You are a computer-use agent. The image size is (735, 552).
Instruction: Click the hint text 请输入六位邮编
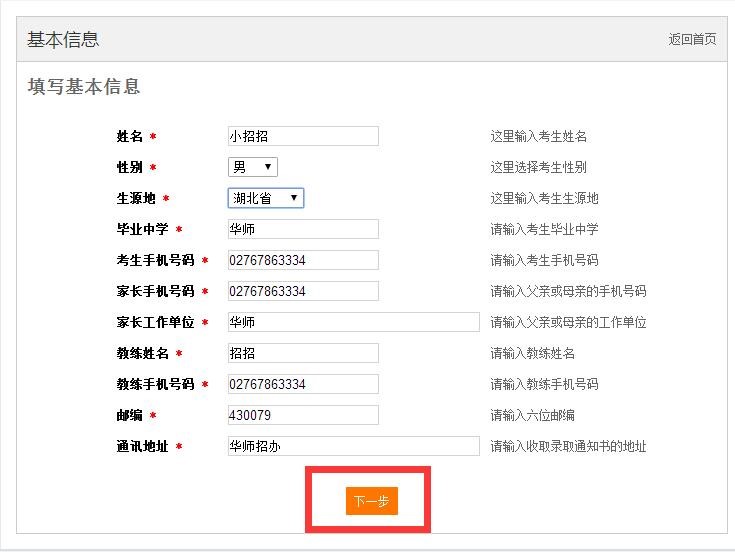[x=532, y=415]
